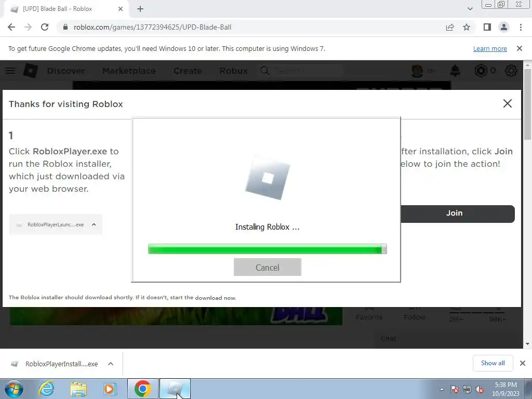This screenshot has width=532, height=399.
Task: Open Chrome three-dot menu
Action: pyautogui.click(x=521, y=27)
